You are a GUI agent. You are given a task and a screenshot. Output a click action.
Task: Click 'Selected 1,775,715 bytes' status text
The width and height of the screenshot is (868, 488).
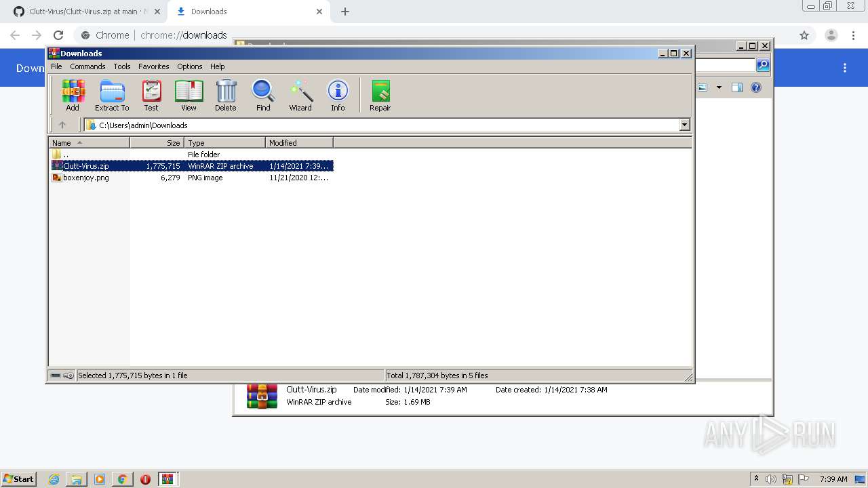tap(132, 375)
